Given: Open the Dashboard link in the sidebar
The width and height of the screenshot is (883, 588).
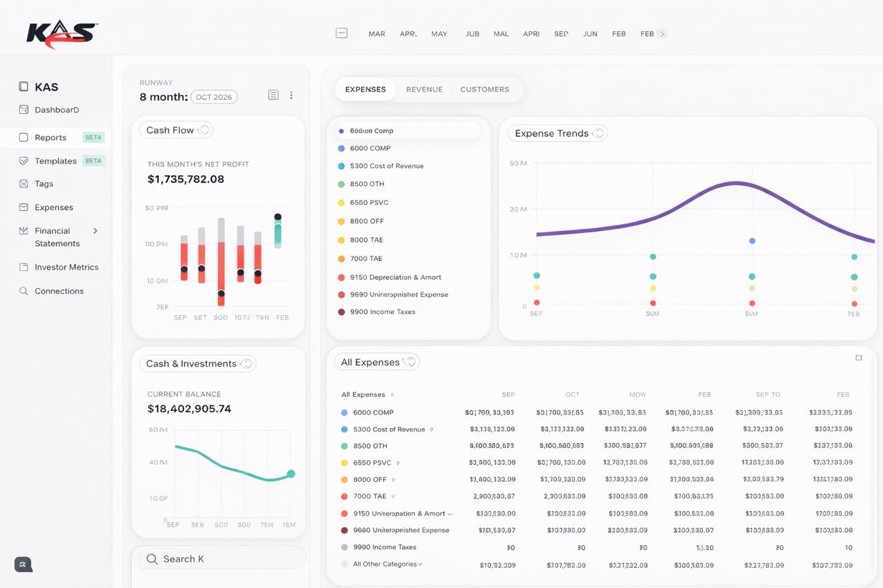Looking at the screenshot, I should coord(57,110).
